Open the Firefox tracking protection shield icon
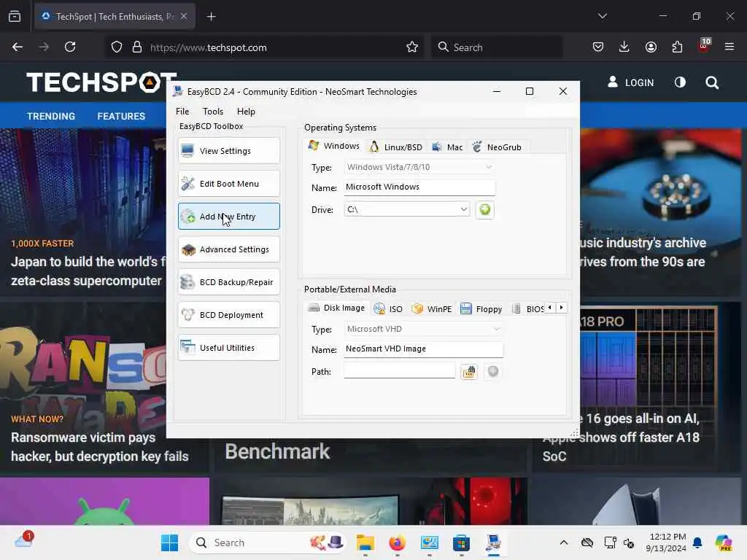The height and width of the screenshot is (560, 747). [x=117, y=47]
